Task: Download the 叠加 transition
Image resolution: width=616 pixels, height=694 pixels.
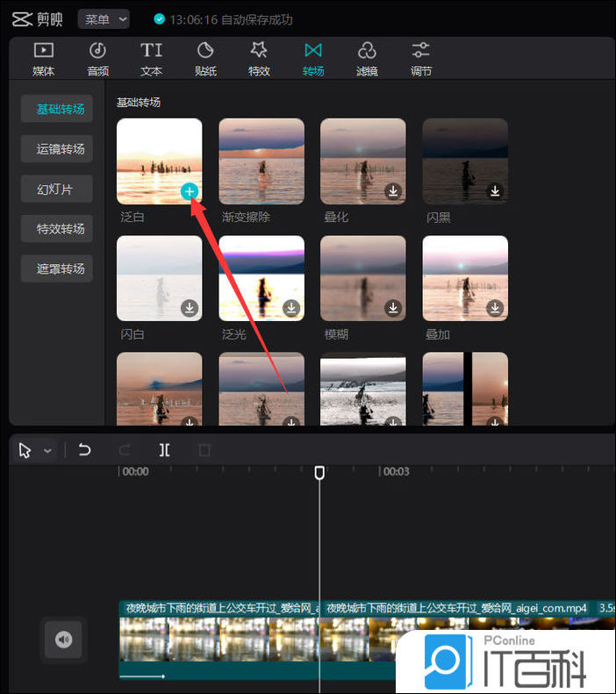Action: [495, 308]
